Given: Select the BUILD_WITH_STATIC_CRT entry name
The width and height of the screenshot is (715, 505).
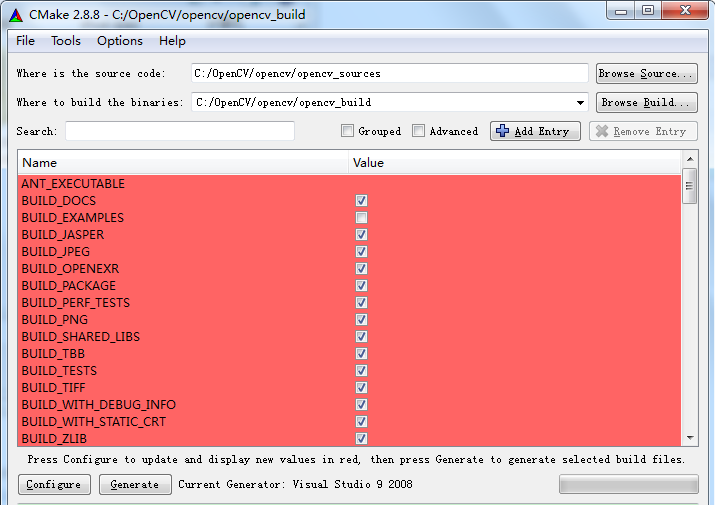Looking at the screenshot, I should click(x=94, y=422).
